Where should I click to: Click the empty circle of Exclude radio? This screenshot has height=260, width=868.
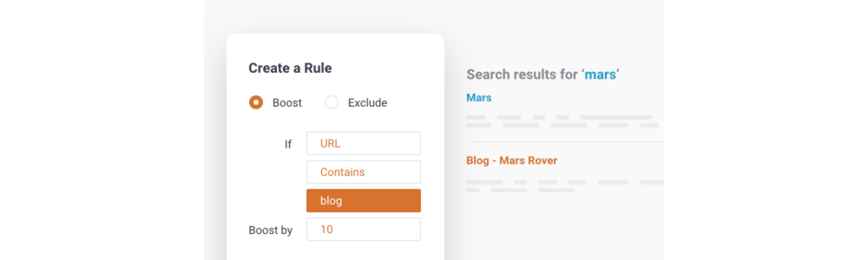(331, 103)
